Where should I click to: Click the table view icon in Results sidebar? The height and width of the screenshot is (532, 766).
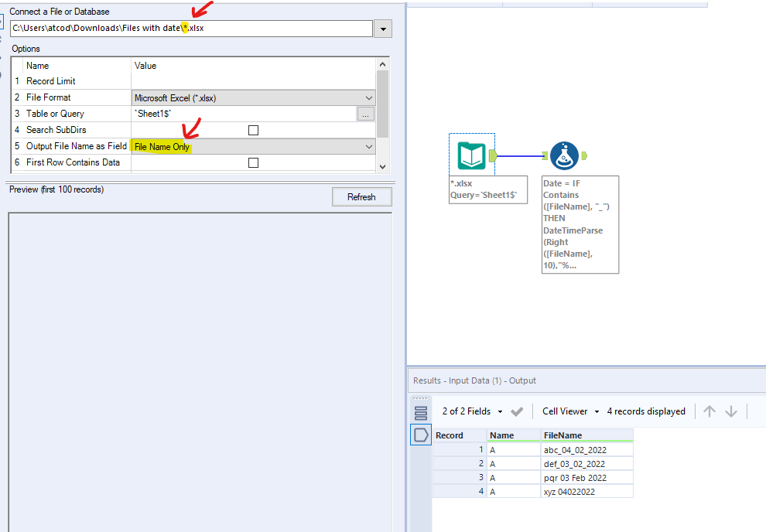click(420, 435)
